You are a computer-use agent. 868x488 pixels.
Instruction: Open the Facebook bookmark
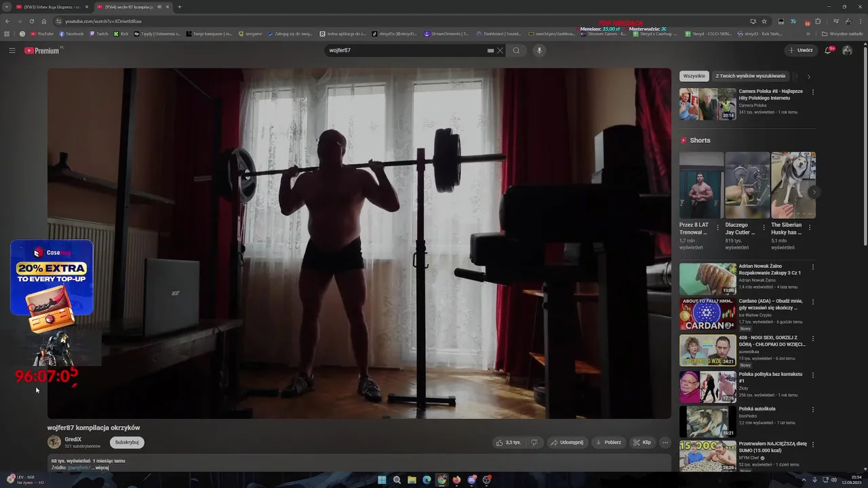pyautogui.click(x=72, y=34)
